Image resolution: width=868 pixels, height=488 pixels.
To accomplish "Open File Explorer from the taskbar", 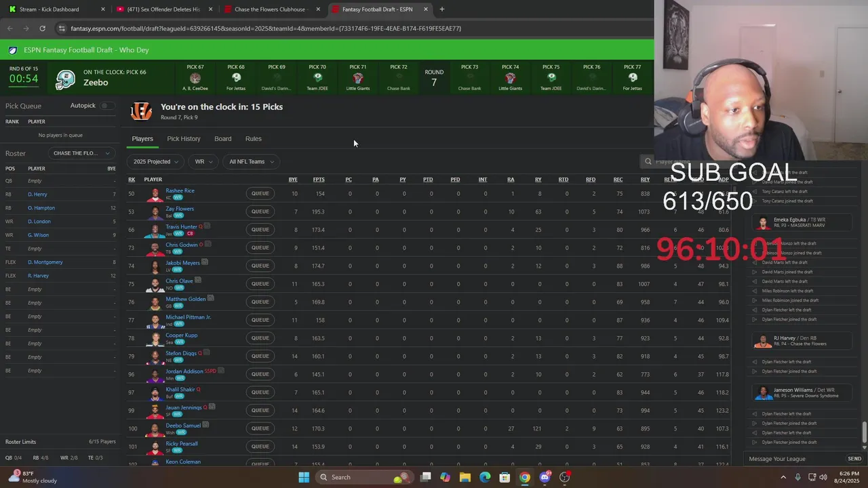I will click(465, 477).
